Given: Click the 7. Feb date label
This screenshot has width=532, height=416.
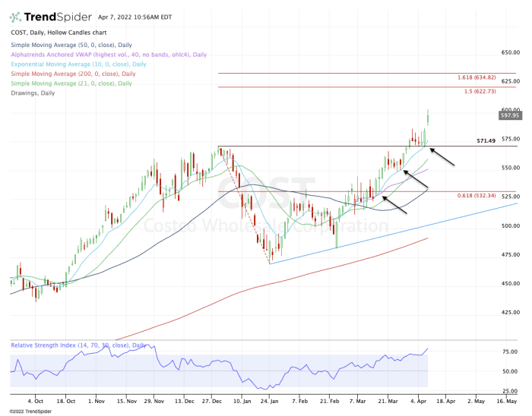Looking at the screenshot, I should tap(299, 401).
